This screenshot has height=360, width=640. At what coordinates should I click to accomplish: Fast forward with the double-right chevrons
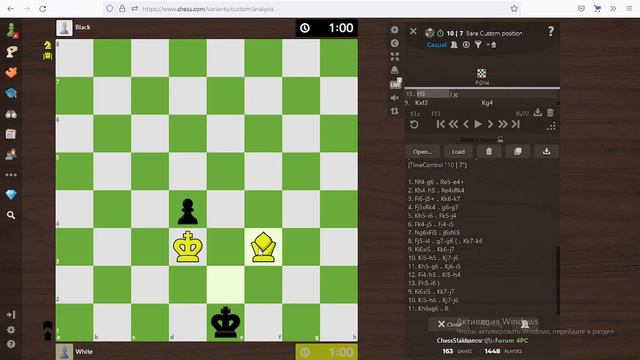502,124
